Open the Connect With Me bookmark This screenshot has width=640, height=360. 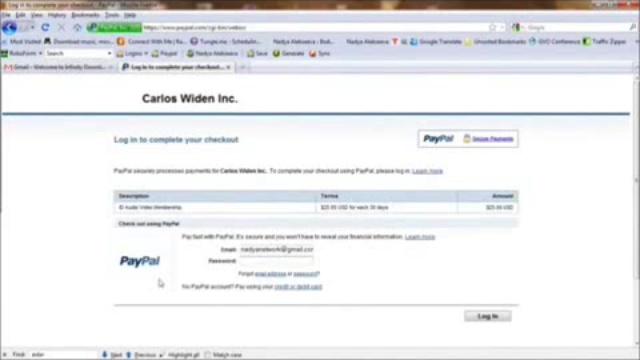pos(151,42)
